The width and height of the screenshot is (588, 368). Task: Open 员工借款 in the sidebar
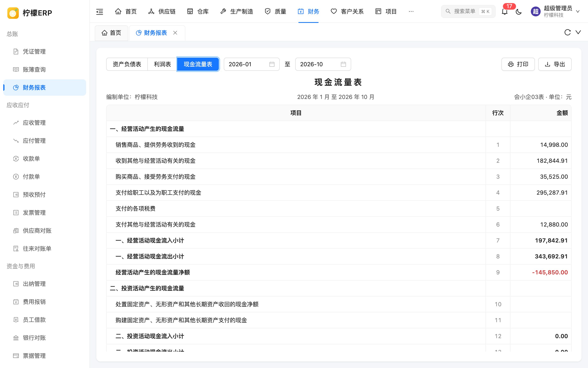[x=45, y=320]
